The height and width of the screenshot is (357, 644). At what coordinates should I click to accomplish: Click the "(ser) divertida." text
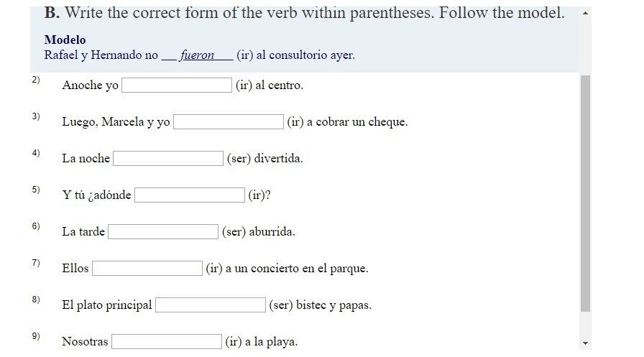(x=265, y=159)
